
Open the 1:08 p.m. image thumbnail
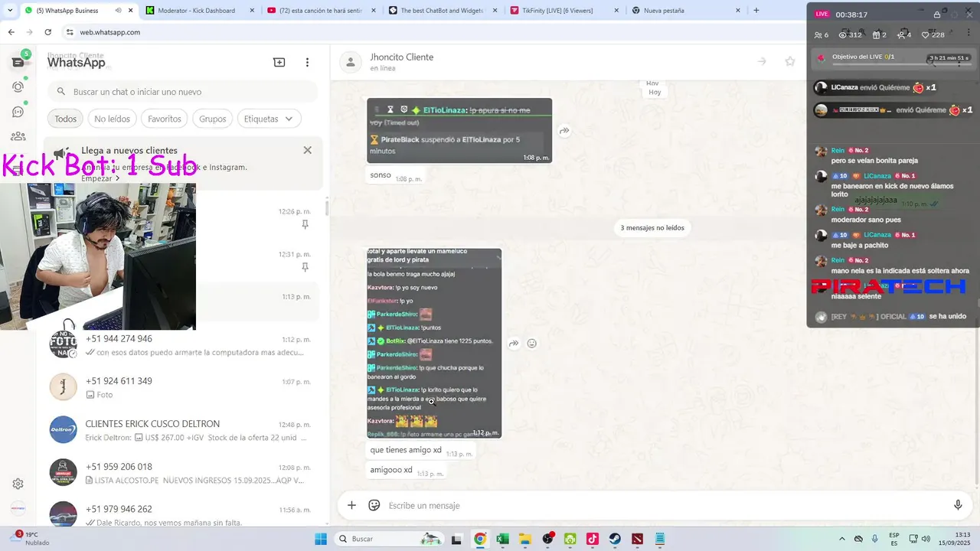459,130
